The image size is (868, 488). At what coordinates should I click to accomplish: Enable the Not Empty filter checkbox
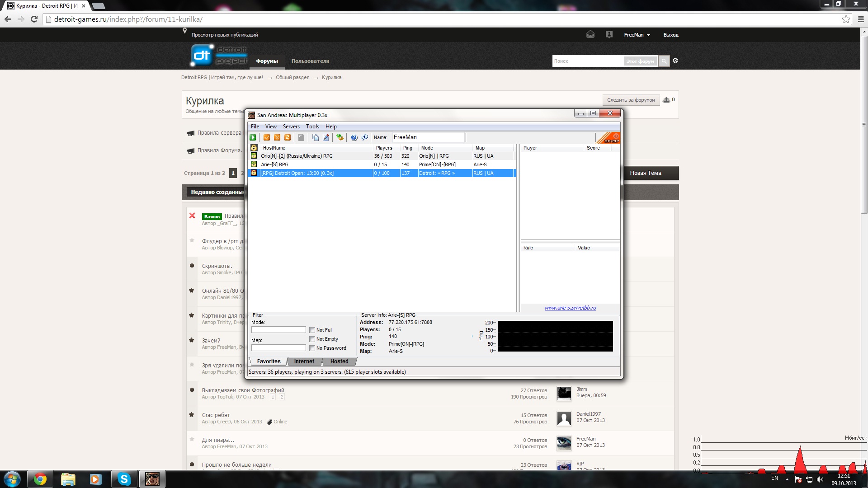[x=312, y=339]
